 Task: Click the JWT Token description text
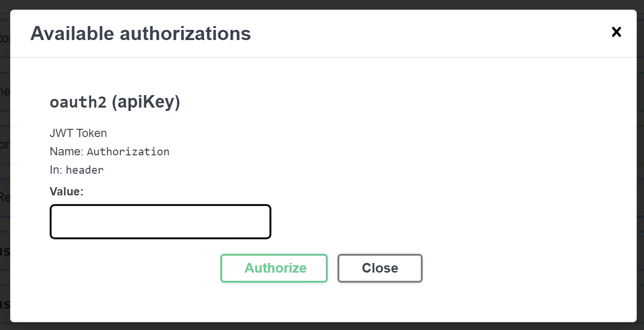point(78,133)
